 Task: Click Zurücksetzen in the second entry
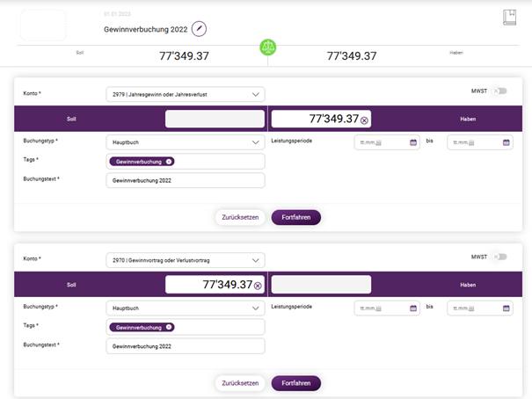(240, 383)
